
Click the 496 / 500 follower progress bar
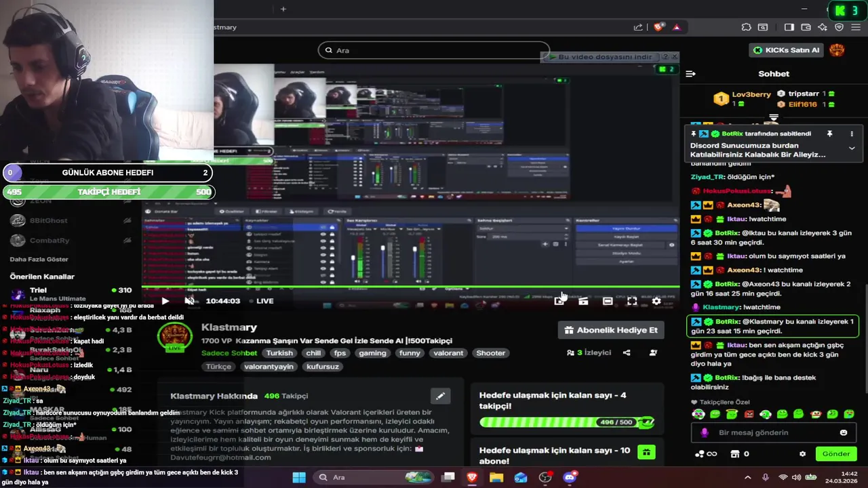pyautogui.click(x=566, y=422)
